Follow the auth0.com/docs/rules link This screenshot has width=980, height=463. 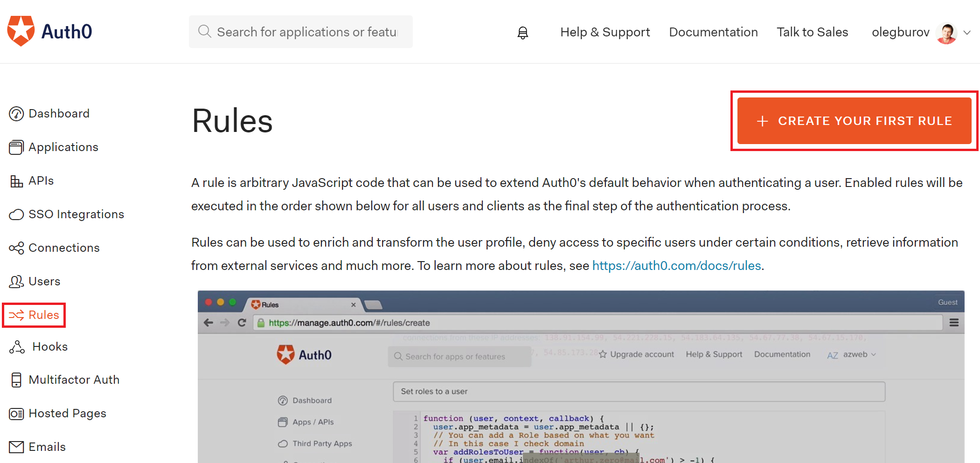tap(676, 266)
